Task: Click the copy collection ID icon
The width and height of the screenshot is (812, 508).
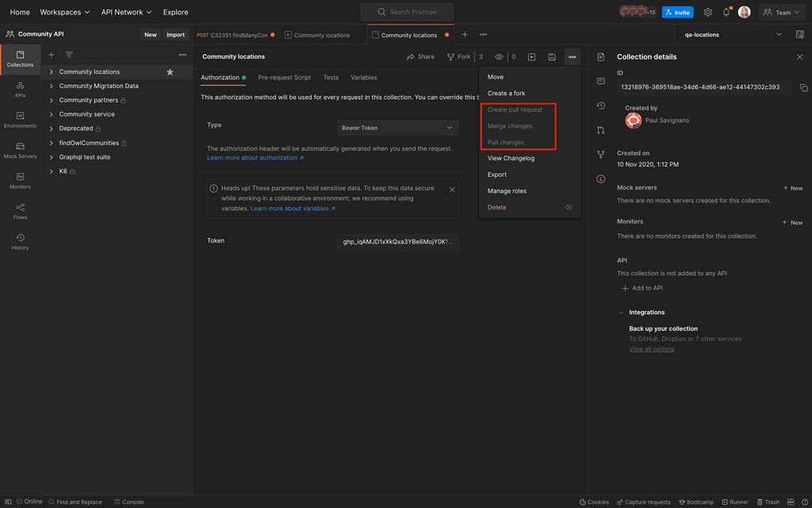Action: tap(803, 87)
